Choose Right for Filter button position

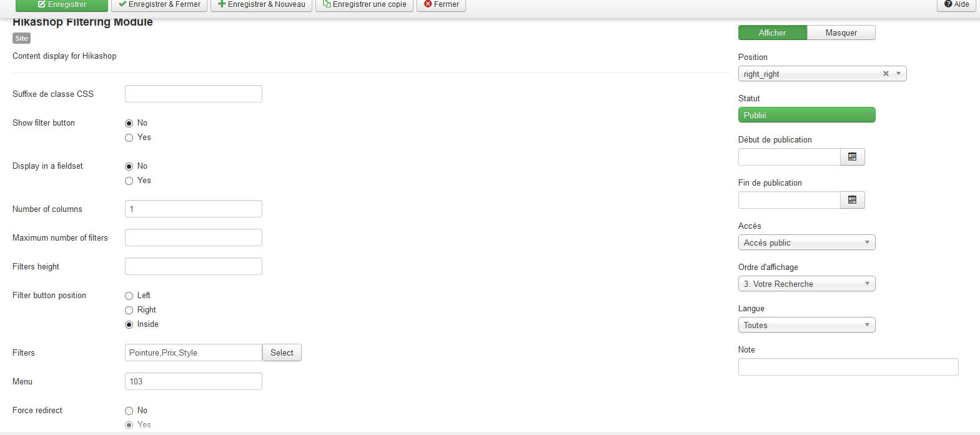129,310
